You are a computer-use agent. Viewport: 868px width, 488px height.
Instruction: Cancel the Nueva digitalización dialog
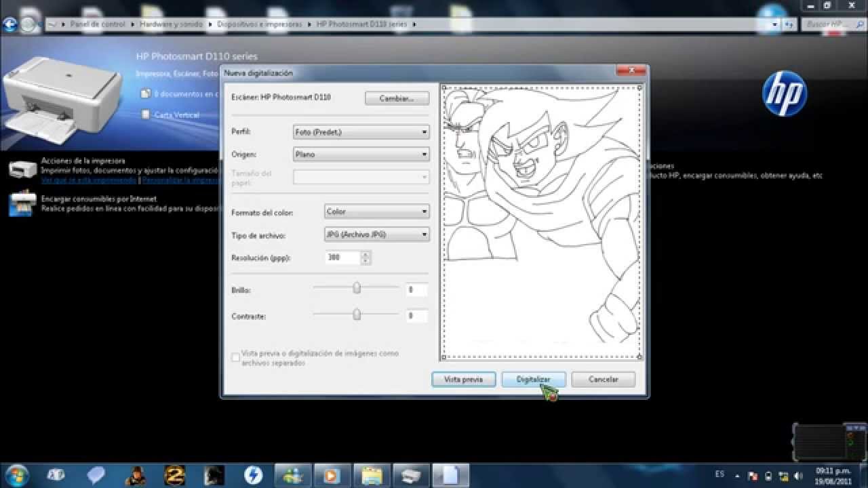[604, 380]
